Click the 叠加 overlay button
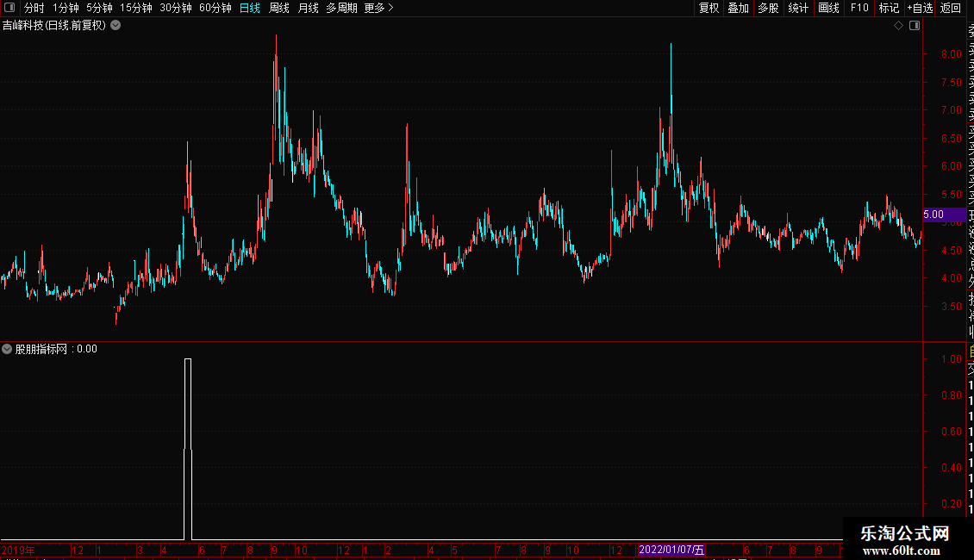 (738, 8)
